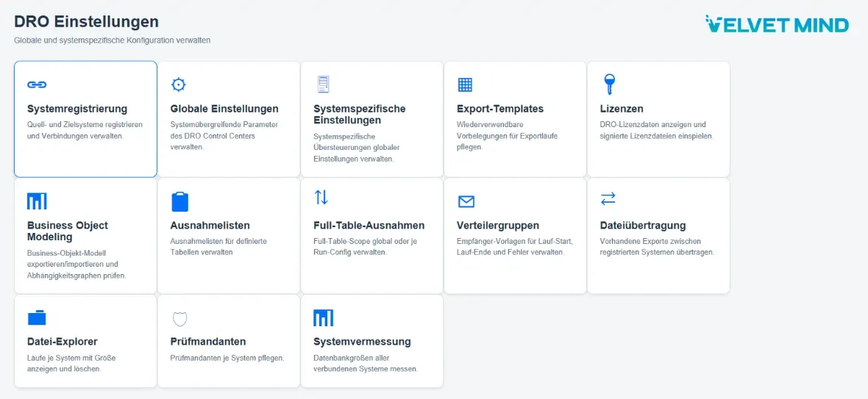Click text 'Datenbankgrößen aller verbundenen Systeme messen.'
Image resolution: width=868 pixels, height=399 pixels.
coord(366,363)
